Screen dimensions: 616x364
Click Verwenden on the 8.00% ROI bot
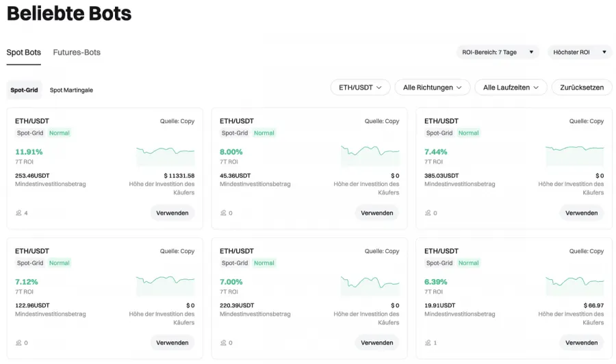coord(376,213)
